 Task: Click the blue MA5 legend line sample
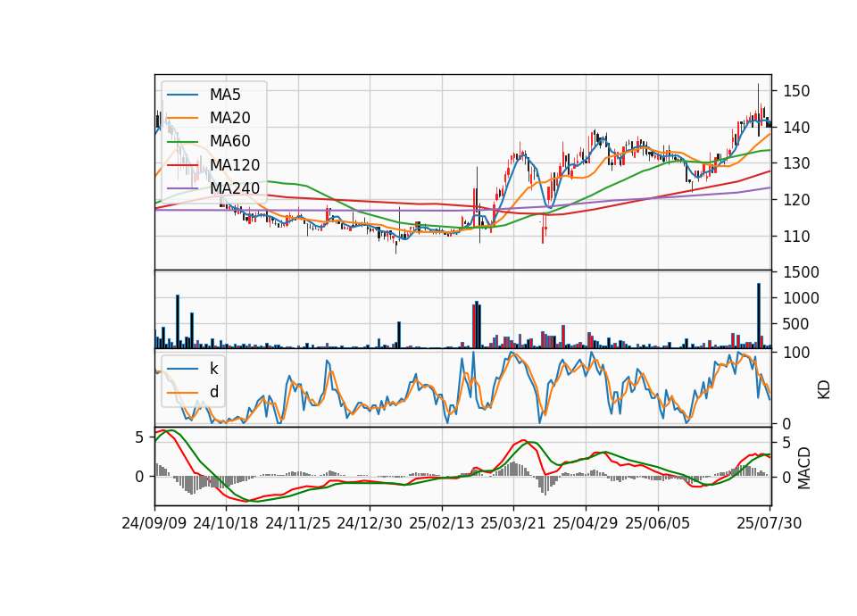(182, 96)
